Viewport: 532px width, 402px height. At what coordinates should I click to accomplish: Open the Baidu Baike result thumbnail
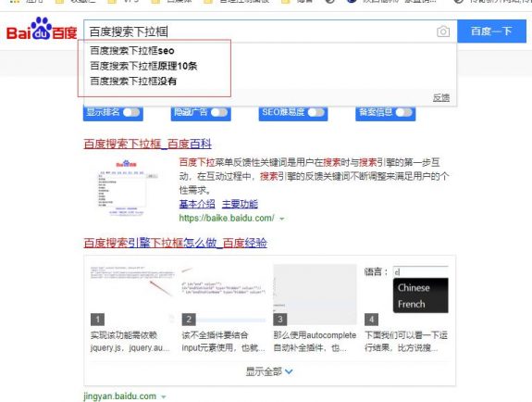pyautogui.click(x=127, y=188)
